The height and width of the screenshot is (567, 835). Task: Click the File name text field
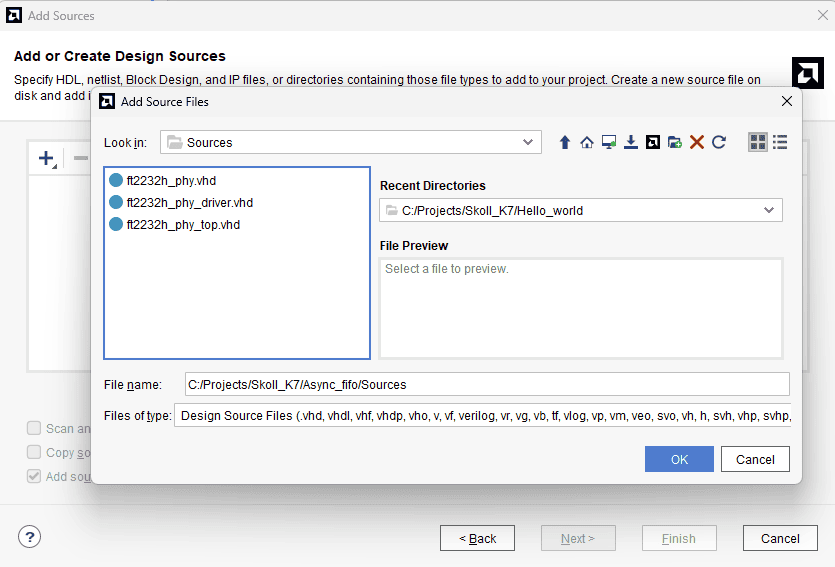(x=487, y=384)
